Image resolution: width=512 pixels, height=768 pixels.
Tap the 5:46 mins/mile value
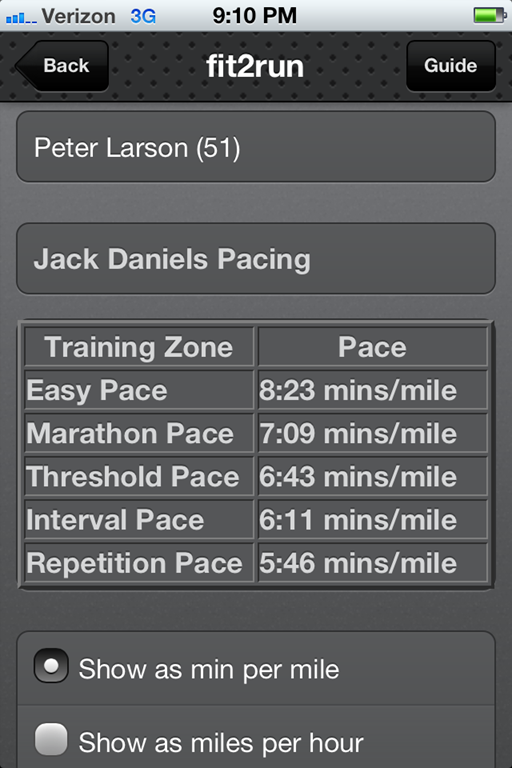[x=358, y=563]
